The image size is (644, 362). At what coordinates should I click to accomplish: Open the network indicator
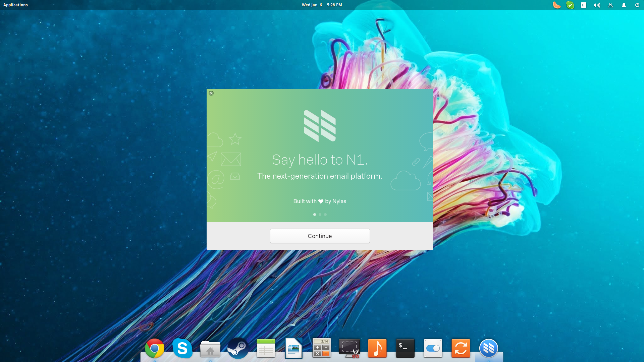tap(610, 5)
